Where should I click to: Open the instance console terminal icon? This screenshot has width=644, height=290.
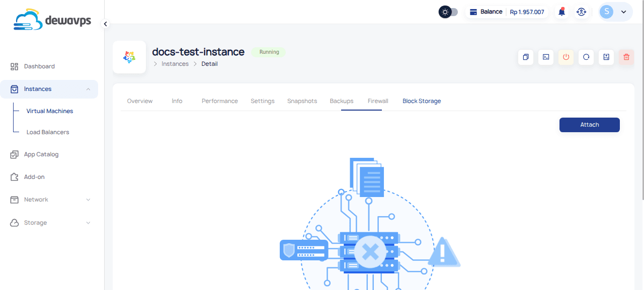[546, 57]
